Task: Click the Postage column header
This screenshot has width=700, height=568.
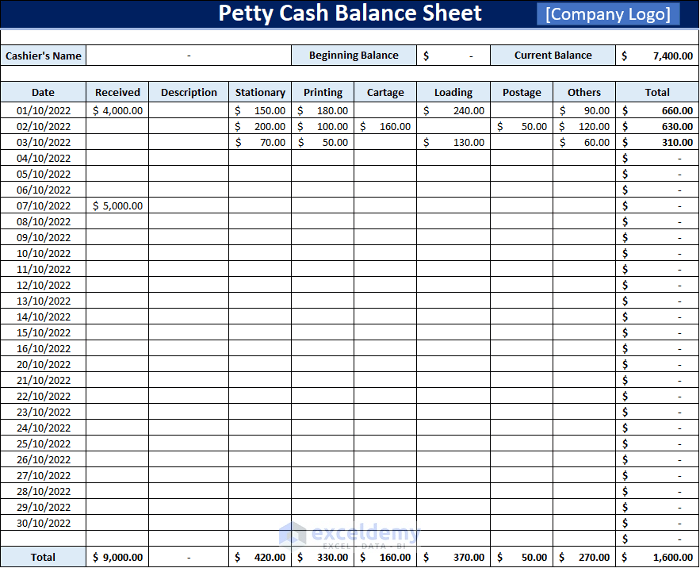Action: (521, 93)
